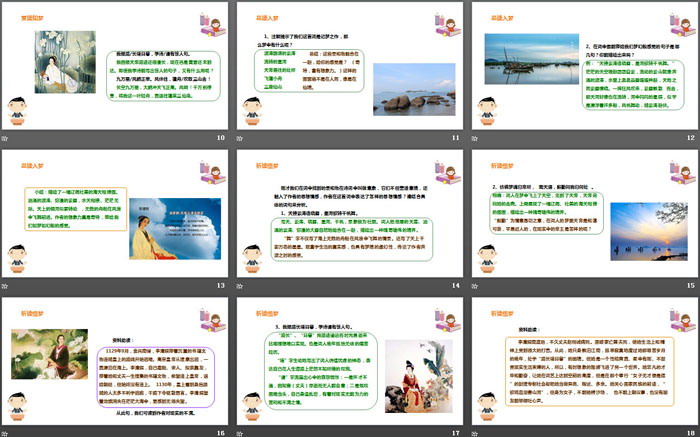
Task: Select slide 10 with the lotus lady painting
Action: (116, 64)
